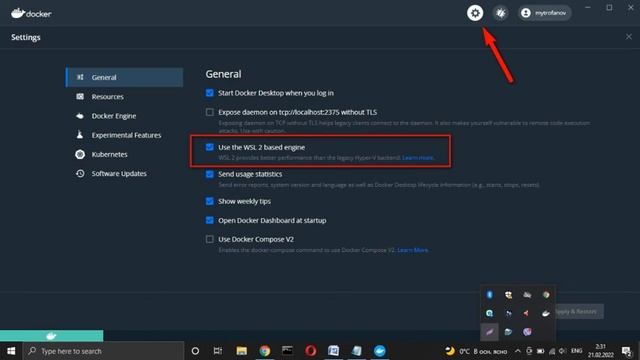Open Cortana circle on taskbar
This screenshot has height=360, width=640.
(x=195, y=351)
